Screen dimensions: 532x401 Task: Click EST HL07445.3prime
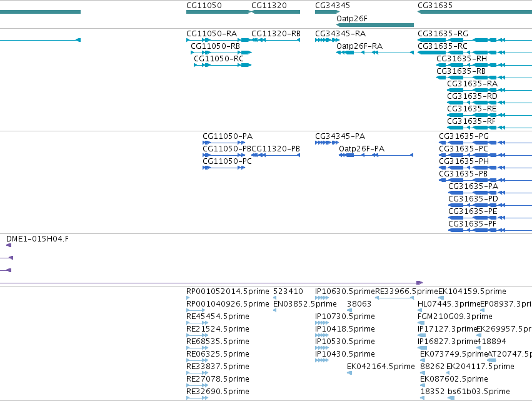tap(449, 304)
